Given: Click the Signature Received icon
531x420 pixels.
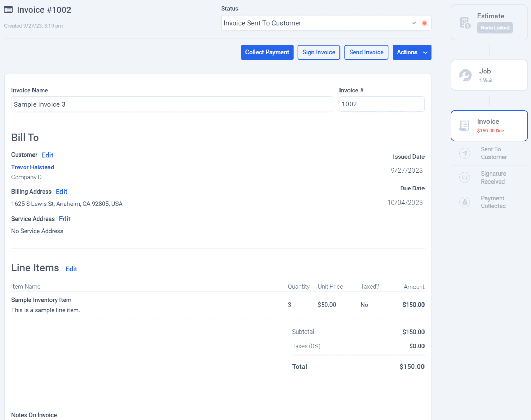Looking at the screenshot, I should [465, 177].
